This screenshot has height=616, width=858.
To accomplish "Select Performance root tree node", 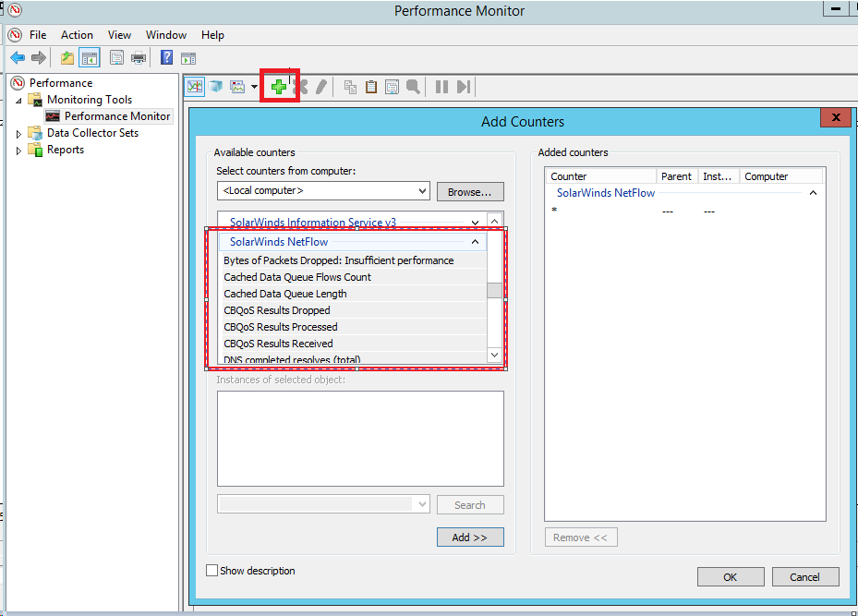I will 61,82.
